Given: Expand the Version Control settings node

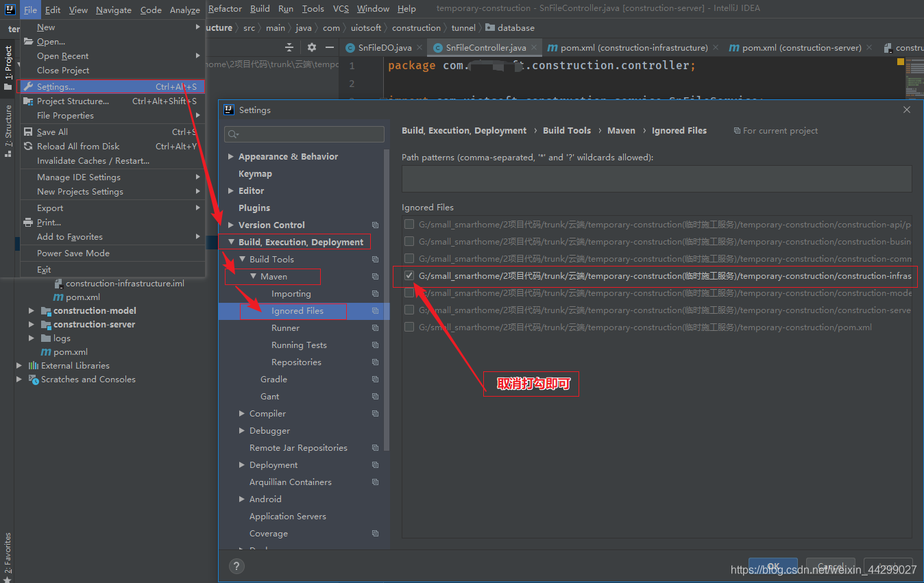Looking at the screenshot, I should point(231,225).
